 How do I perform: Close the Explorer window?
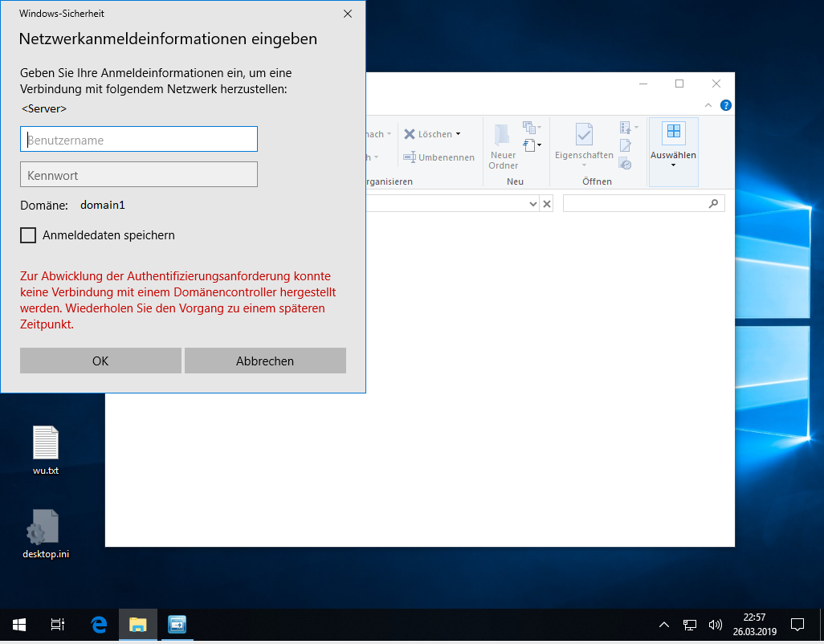pos(716,84)
